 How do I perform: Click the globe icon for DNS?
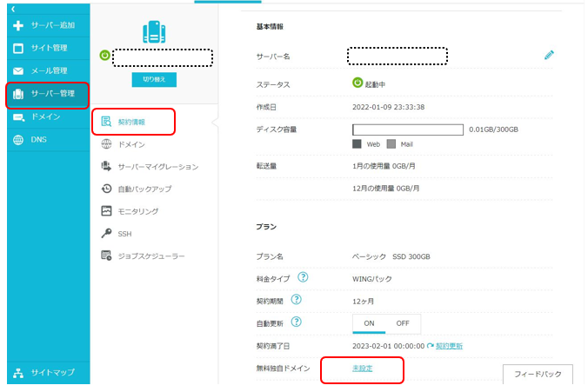[x=18, y=140]
